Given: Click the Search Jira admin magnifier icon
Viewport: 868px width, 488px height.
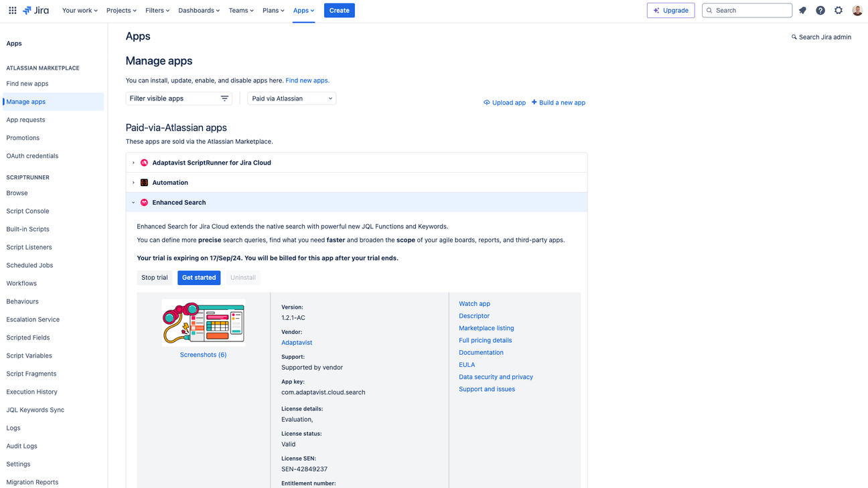Looking at the screenshot, I should point(794,37).
